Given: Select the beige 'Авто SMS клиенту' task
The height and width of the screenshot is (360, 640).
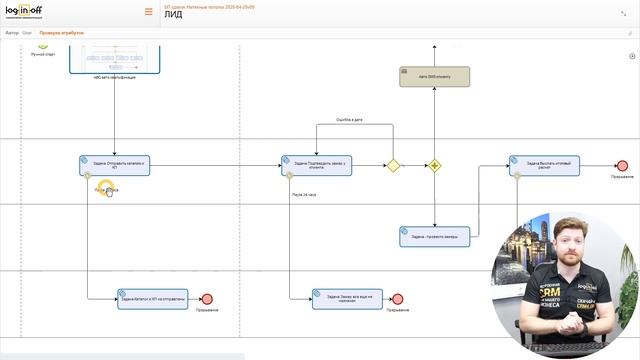Looking at the screenshot, I should [435, 77].
